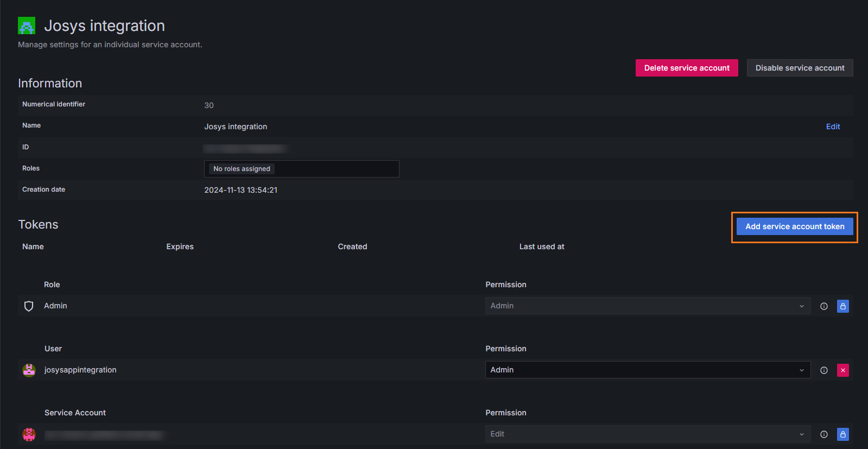868x449 pixels.
Task: Click the Expires column header
Action: (180, 246)
